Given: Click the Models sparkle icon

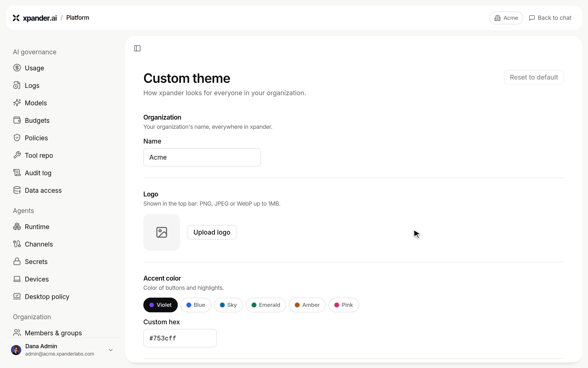Looking at the screenshot, I should point(17,103).
